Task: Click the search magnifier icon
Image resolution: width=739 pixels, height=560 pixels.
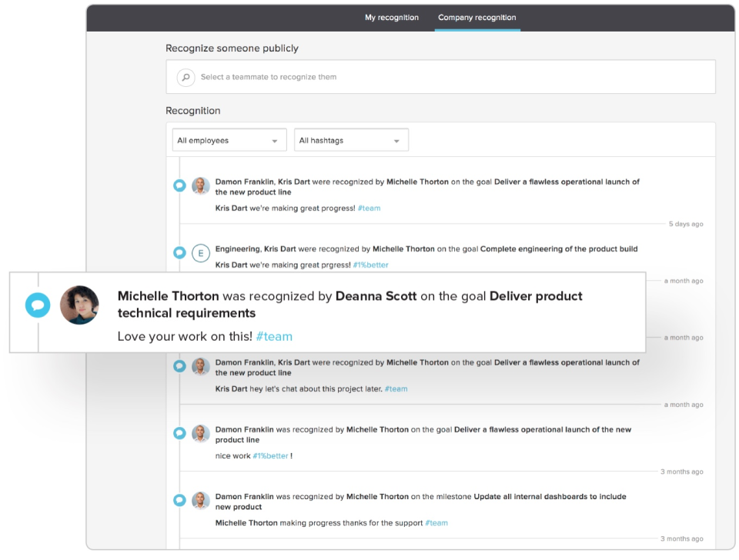Action: (x=186, y=77)
